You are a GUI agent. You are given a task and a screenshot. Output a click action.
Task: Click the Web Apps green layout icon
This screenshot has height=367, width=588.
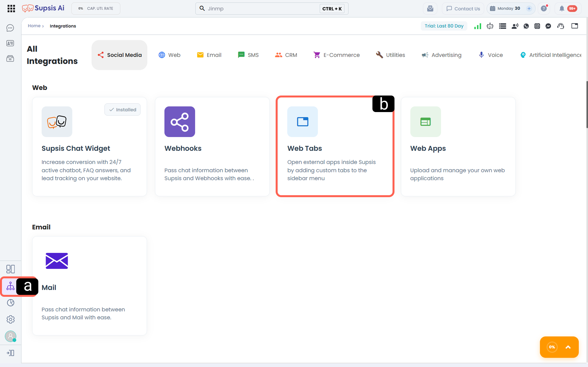tap(425, 122)
